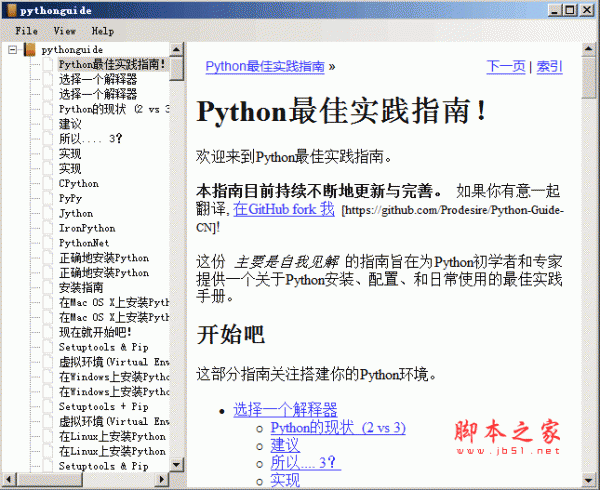Click page icon beside 所以.... 3?
This screenshot has height=490, width=600.
click(x=48, y=139)
